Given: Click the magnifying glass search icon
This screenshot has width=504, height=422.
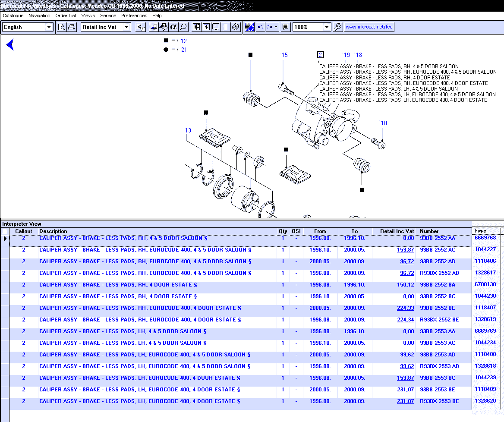Looking at the screenshot, I should (x=183, y=27).
